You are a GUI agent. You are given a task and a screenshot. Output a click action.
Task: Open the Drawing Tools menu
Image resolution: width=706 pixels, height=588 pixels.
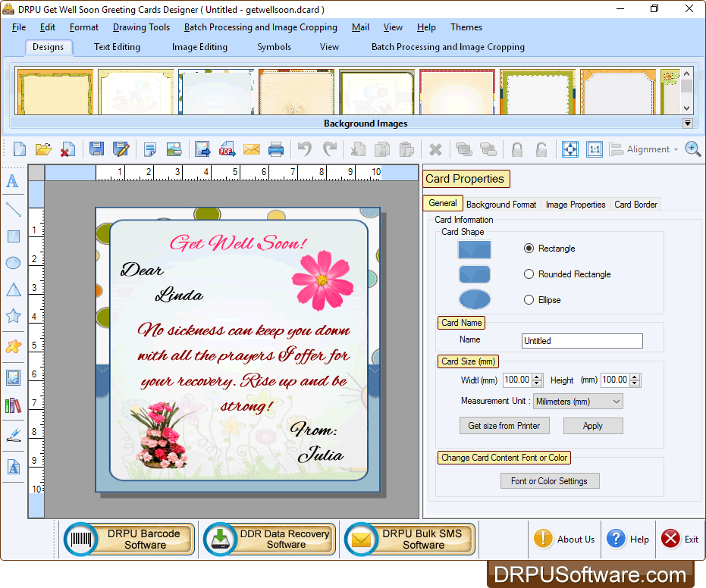141,27
